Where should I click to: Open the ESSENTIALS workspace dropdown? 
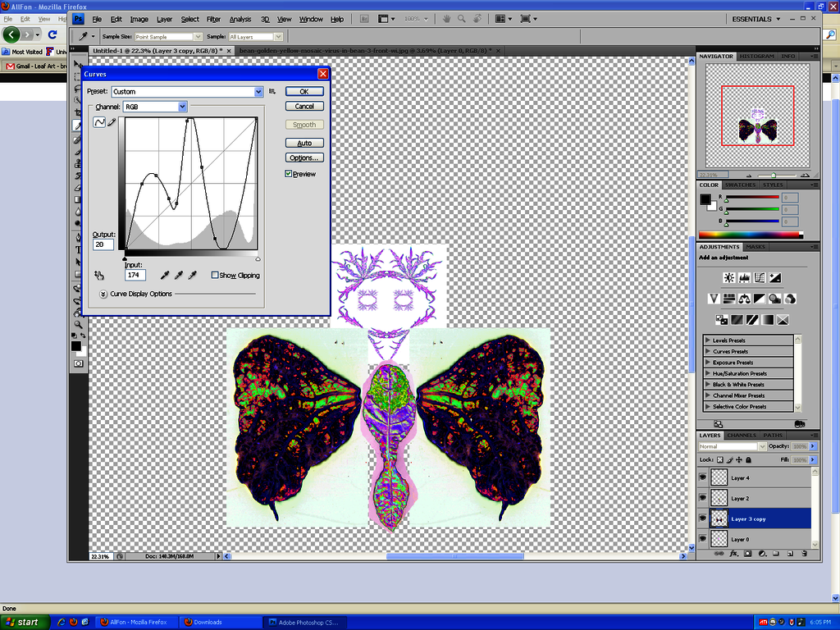(x=756, y=19)
